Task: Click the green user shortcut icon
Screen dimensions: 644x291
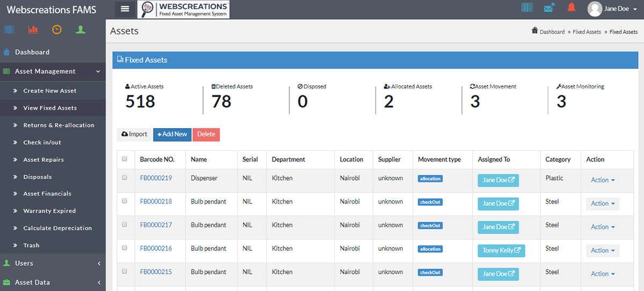Action: (80, 29)
